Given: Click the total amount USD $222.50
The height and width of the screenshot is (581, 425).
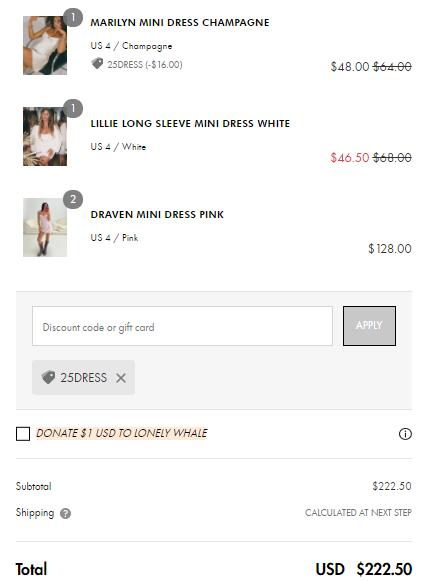Looking at the screenshot, I should 363,570.
